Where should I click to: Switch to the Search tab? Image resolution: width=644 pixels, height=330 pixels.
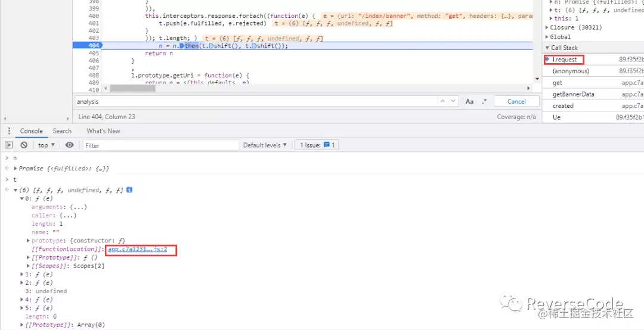click(x=62, y=131)
